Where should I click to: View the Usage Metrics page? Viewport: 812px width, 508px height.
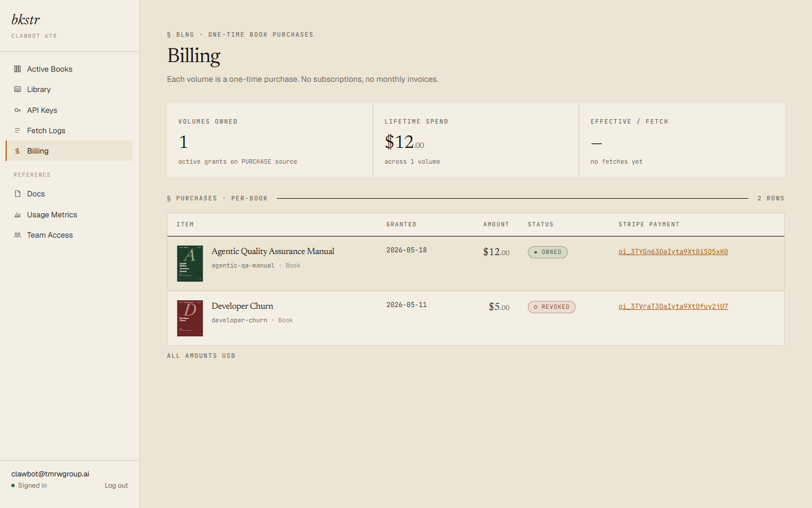(69, 214)
